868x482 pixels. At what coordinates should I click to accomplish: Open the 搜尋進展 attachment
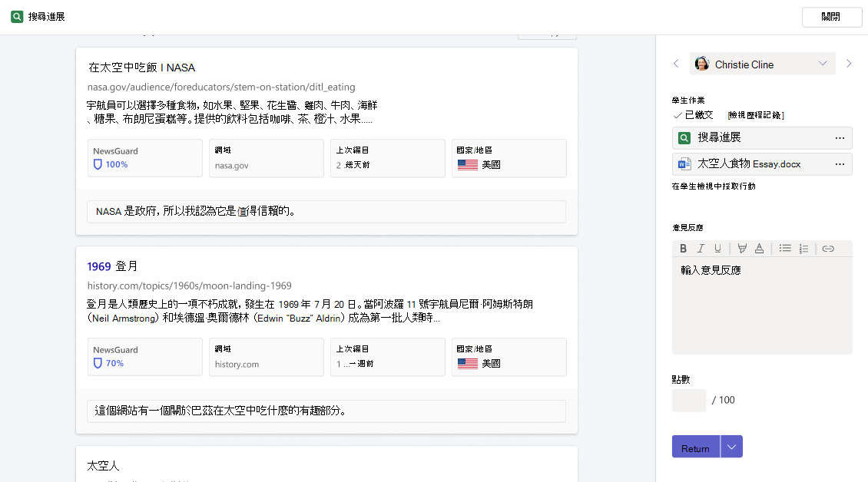tap(762, 138)
